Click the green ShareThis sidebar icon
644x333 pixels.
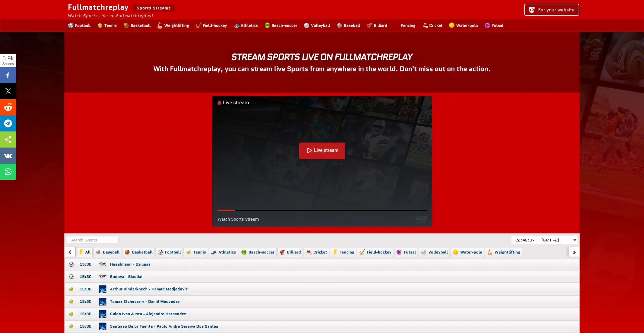click(8, 140)
